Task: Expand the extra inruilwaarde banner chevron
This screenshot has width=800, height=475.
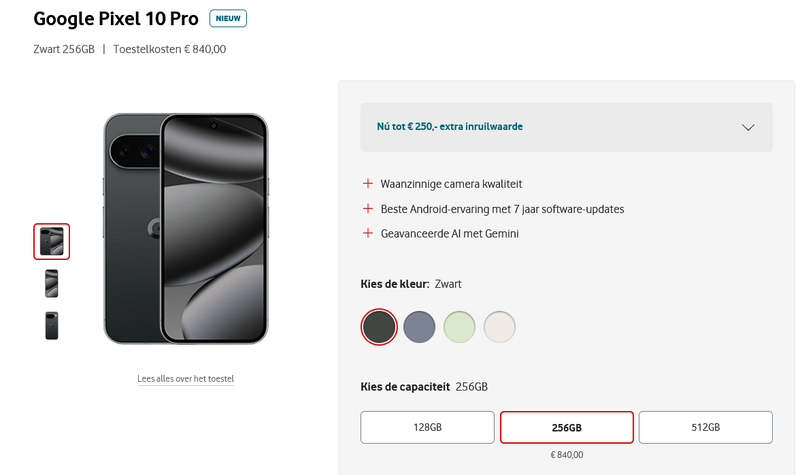Action: click(748, 127)
